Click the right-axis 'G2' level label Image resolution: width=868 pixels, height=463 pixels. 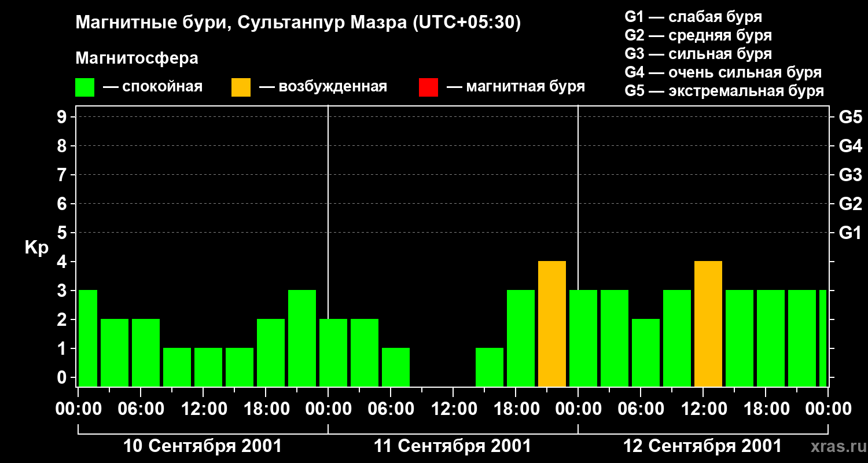(x=850, y=204)
